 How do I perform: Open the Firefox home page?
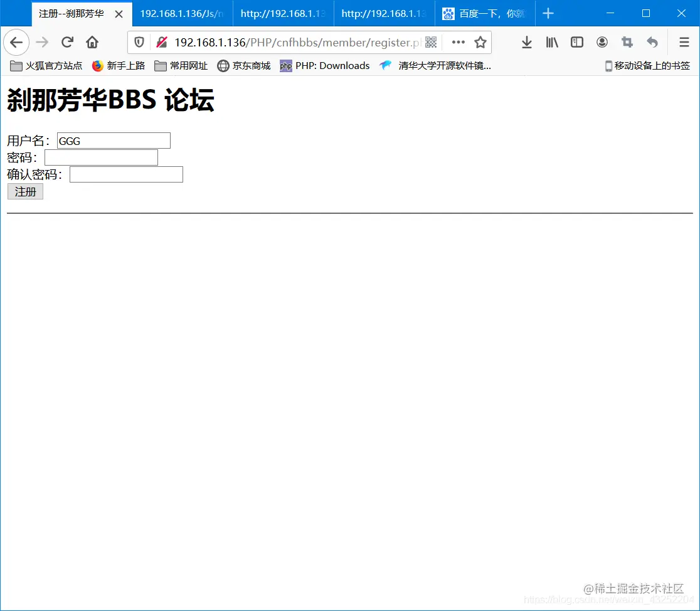click(x=92, y=43)
